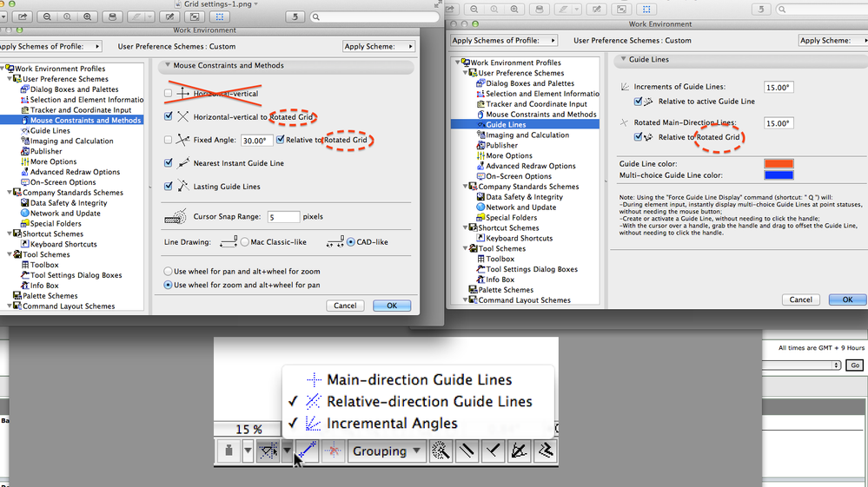
Task: Choose Main-direction Guide Lines menu item
Action: 418,379
